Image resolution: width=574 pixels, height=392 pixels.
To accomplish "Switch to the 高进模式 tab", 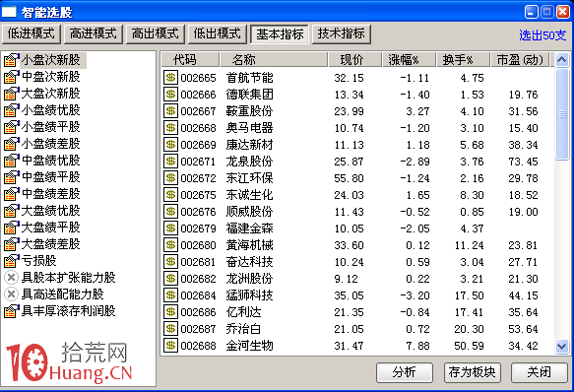I will (94, 34).
